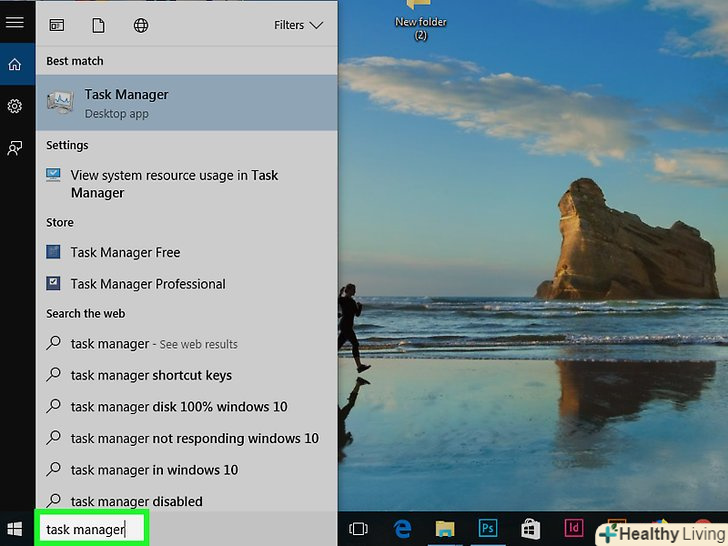The image size is (728, 546).
Task: Open Task View from the taskbar
Action: (358, 529)
